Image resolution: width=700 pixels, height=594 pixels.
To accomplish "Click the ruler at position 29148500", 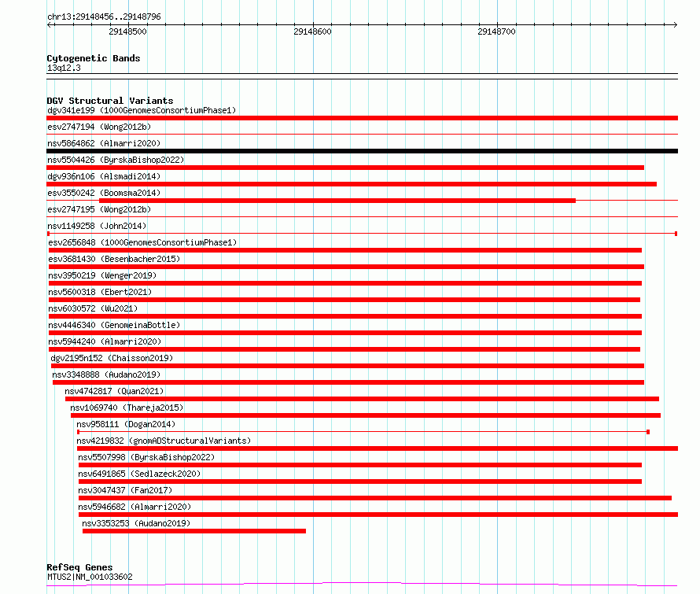I will (x=128, y=31).
